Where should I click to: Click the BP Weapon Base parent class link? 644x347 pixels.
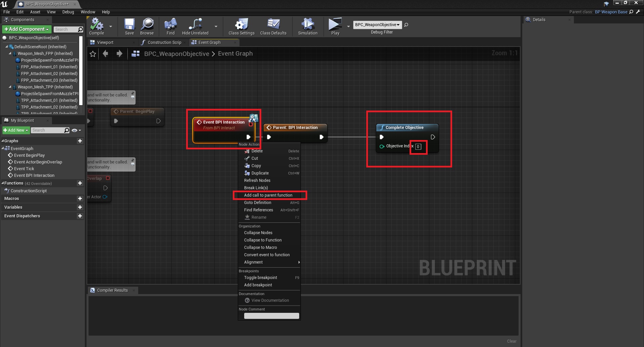pyautogui.click(x=611, y=12)
